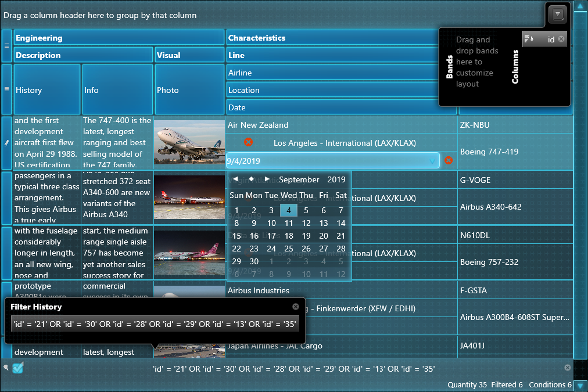The width and height of the screenshot is (588, 392).
Task: Open the date editor dropdown arrow
Action: (x=432, y=161)
